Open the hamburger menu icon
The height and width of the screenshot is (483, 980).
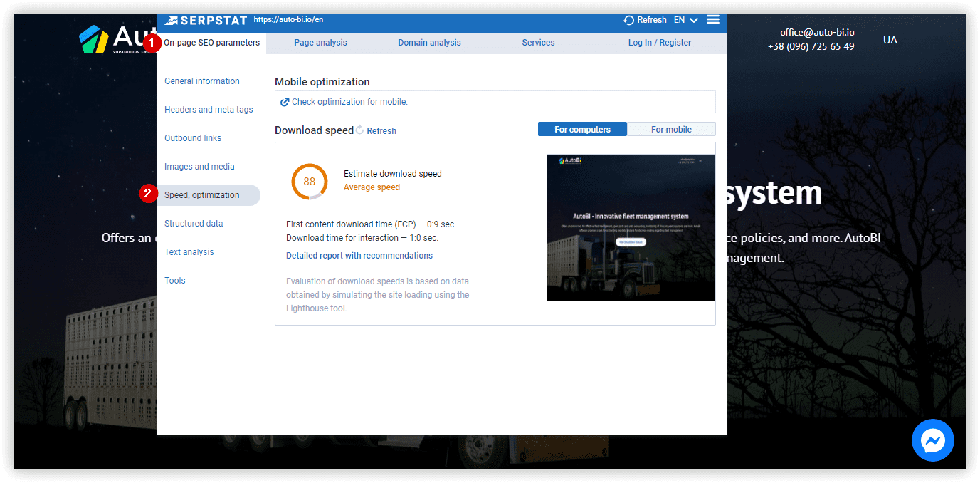712,19
